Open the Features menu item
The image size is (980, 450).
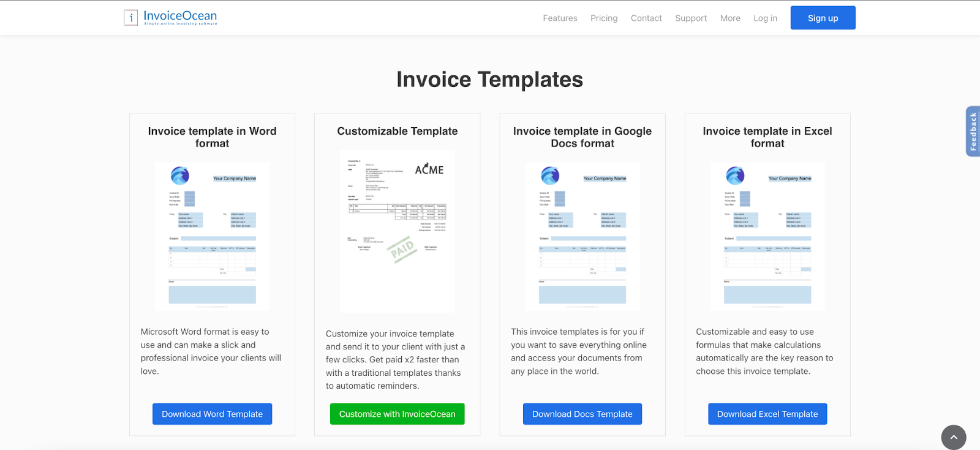[560, 18]
